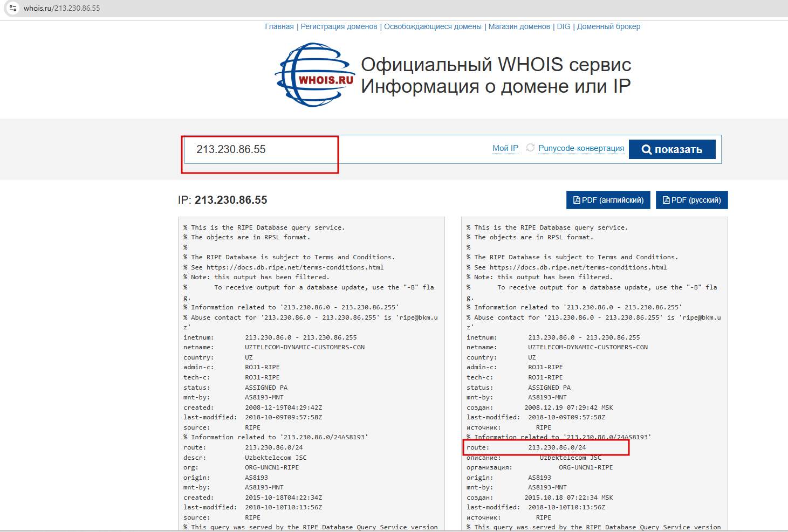The width and height of the screenshot is (788, 532).
Task: Click the показать search button
Action: 672,149
